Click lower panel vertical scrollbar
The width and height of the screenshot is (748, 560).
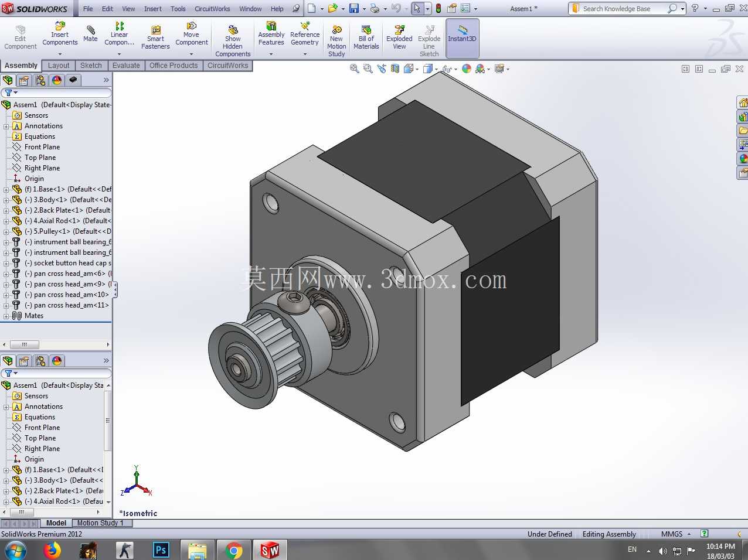108,421
